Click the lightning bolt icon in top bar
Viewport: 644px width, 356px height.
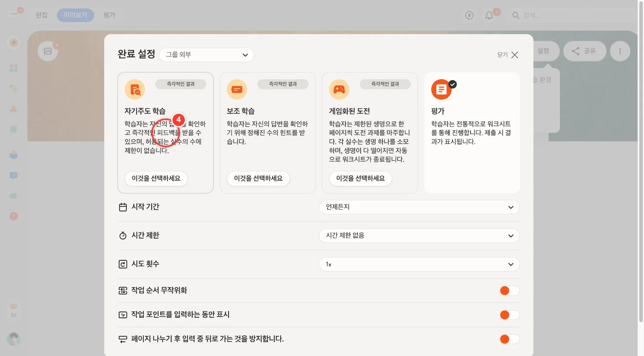coord(469,16)
